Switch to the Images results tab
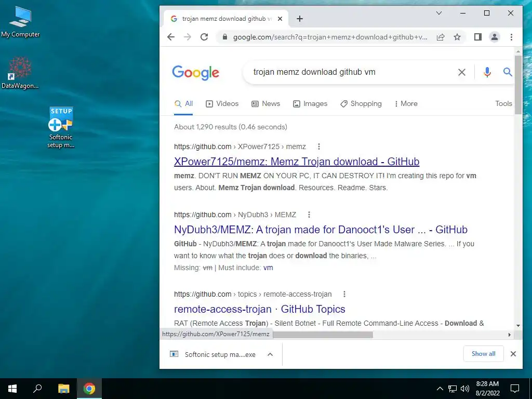532x399 pixels. pyautogui.click(x=310, y=103)
